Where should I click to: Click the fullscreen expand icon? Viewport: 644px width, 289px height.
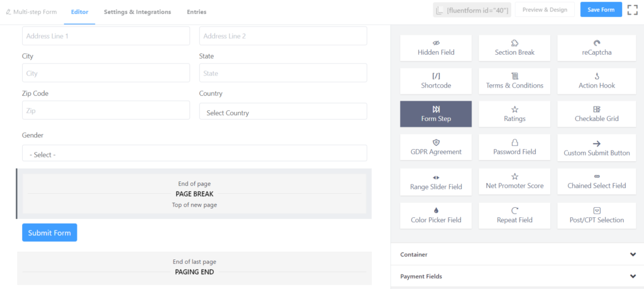pos(632,10)
